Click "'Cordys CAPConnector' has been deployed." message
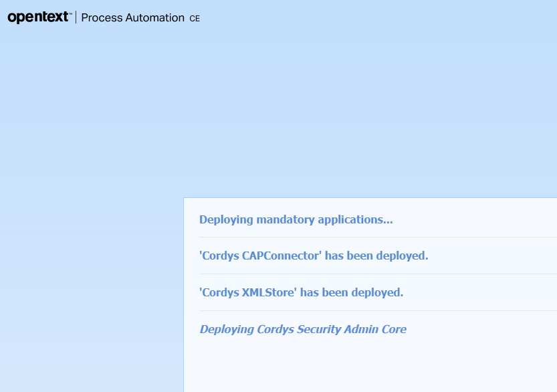 314,256
